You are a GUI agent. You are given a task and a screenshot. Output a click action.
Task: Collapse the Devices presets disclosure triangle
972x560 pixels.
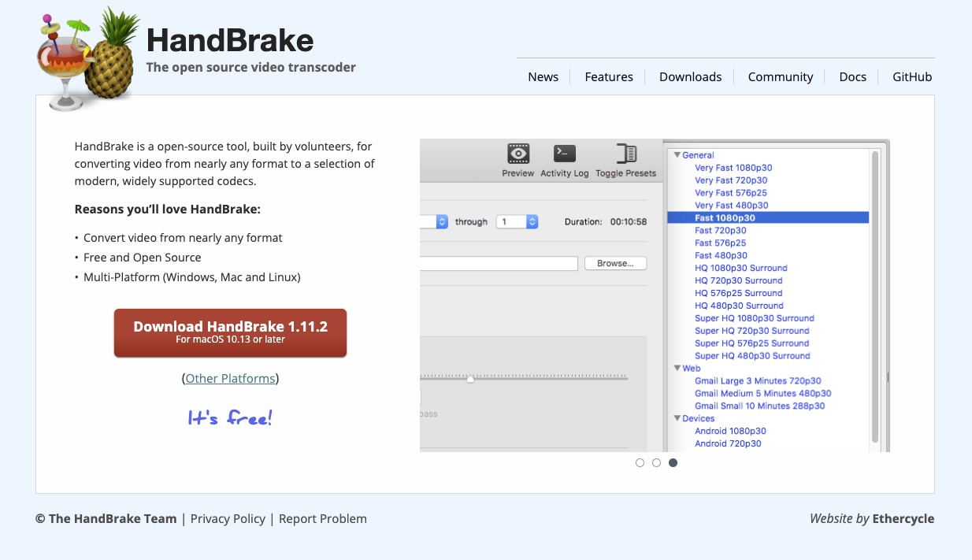677,418
